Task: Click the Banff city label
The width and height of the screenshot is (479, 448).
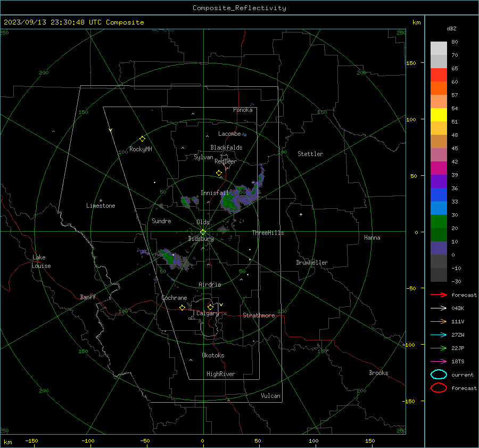Action: point(88,297)
